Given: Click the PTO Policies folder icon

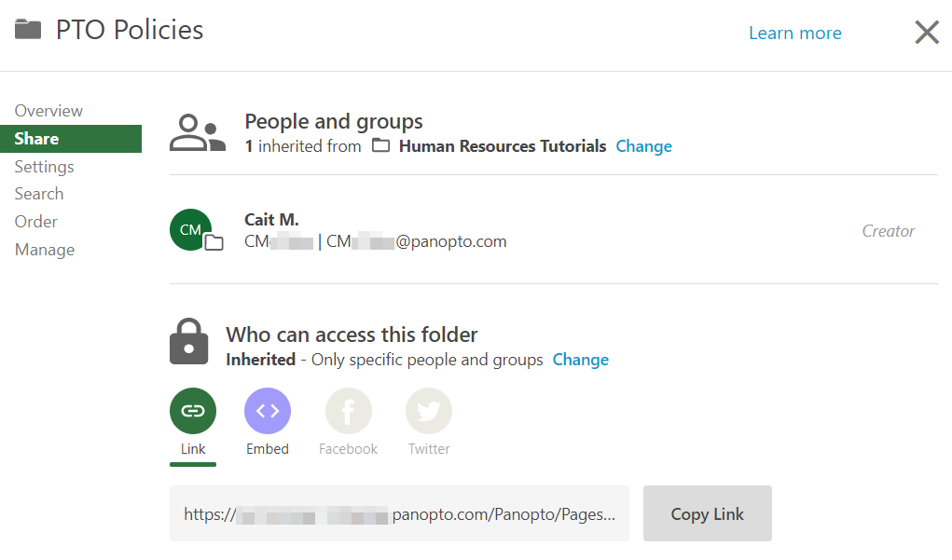Looking at the screenshot, I should point(29,29).
